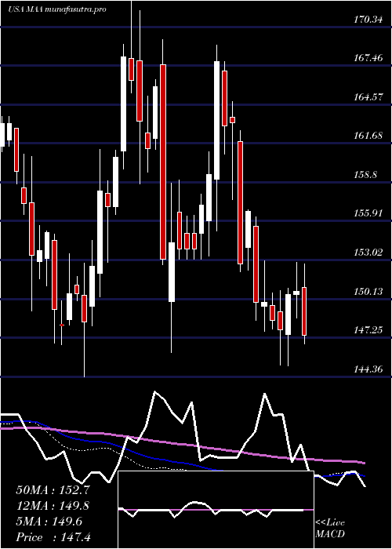
Task: Click the last red candlestick on the right
Action: (304, 311)
